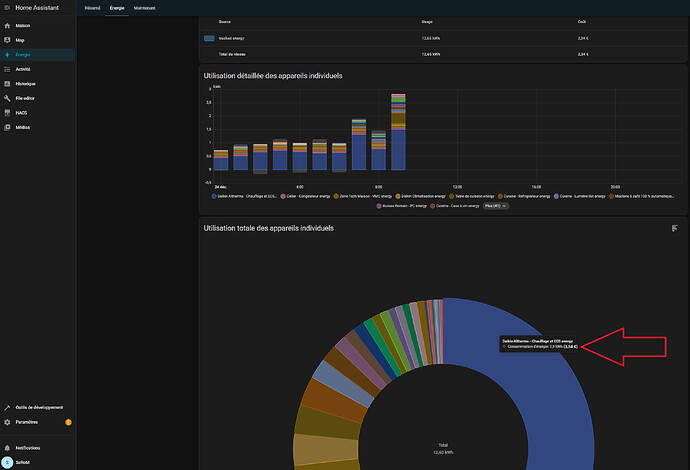
Task: Click the orange badge next to Paramètres
Action: [x=68, y=422]
